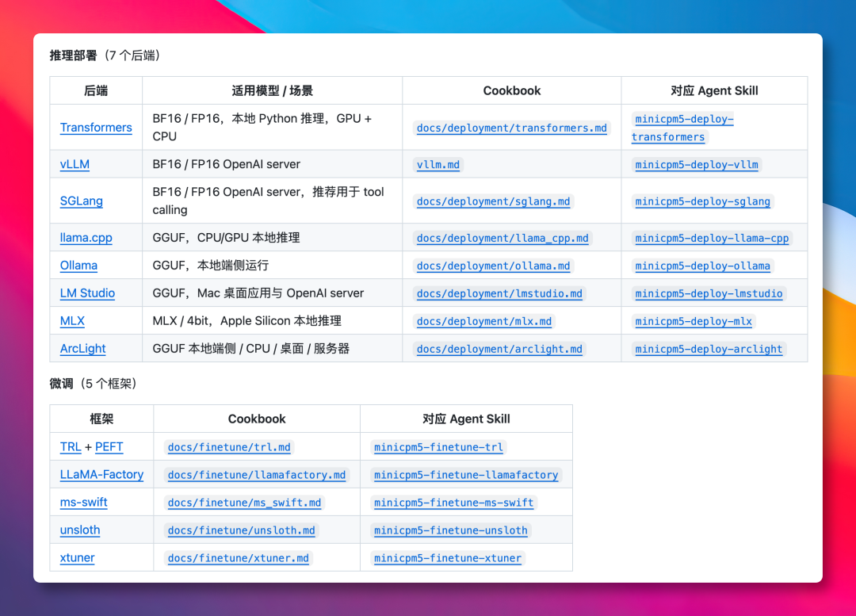Open docs/finetune/unsloth.md cookbook
856x616 pixels.
coord(241,531)
